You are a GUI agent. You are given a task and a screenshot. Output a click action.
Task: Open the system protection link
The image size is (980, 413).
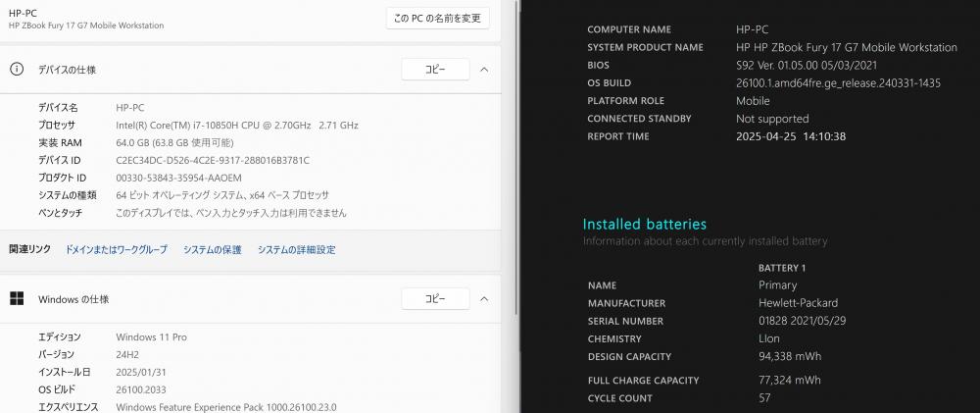pos(213,250)
